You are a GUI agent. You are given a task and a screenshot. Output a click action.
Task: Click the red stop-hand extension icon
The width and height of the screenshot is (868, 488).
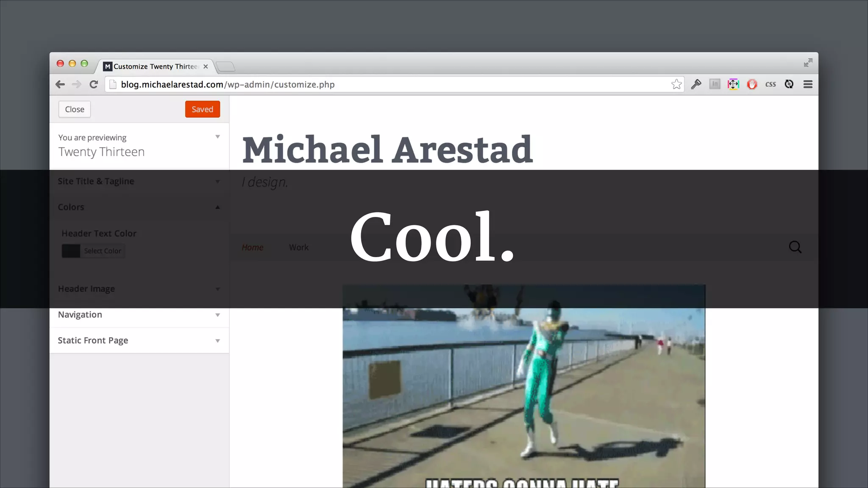[x=752, y=84]
